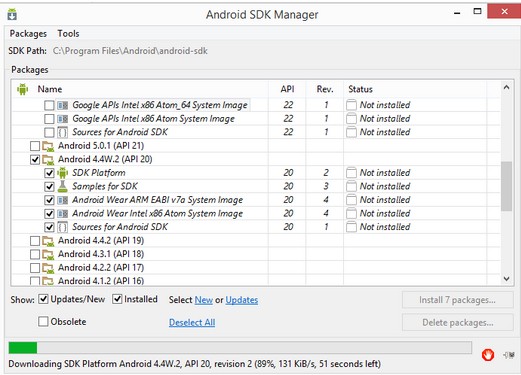Tick the Android 4.2.2 (API 17) checkbox
The height and width of the screenshot is (375, 521).
click(35, 268)
